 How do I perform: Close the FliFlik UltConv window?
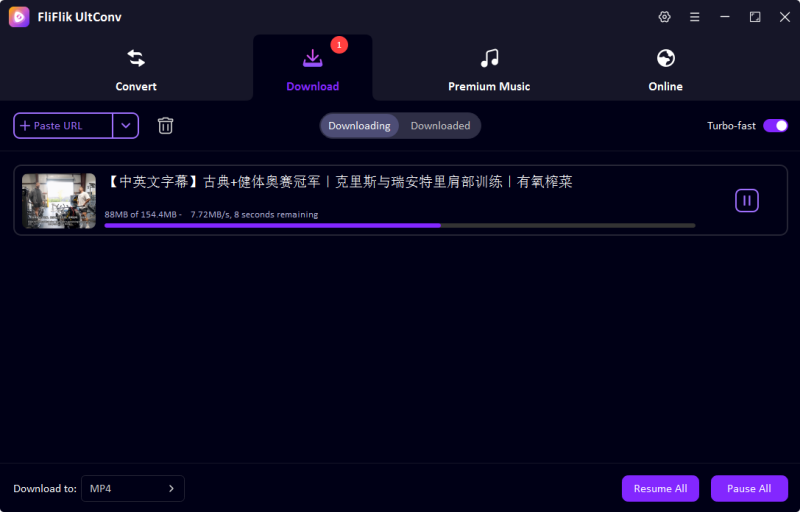(x=783, y=17)
